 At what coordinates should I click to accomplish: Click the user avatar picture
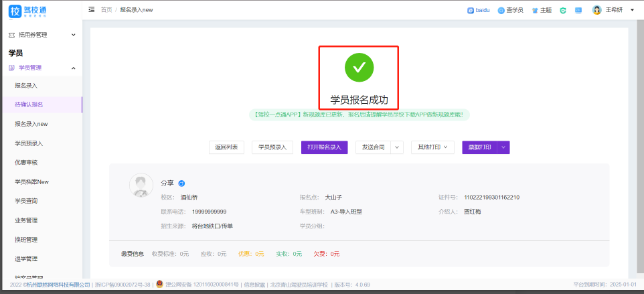[596, 10]
